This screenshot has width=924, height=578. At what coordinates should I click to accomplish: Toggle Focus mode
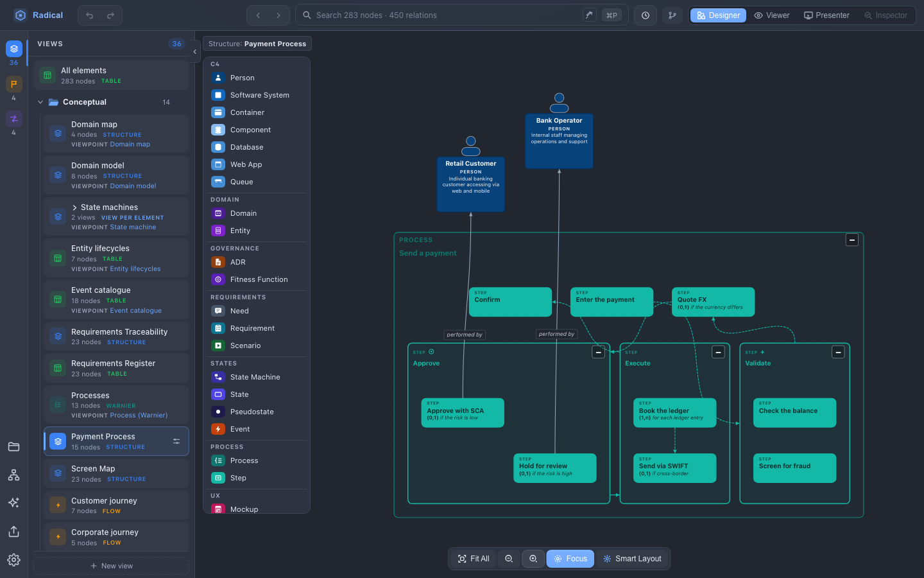tap(570, 559)
